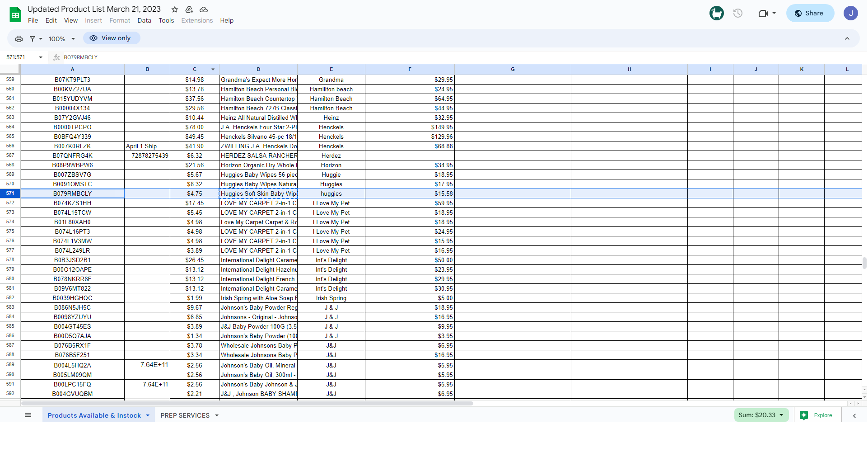Click the 'April 1 Ship' cell
Image resolution: width=868 pixels, height=471 pixels.
coord(147,146)
